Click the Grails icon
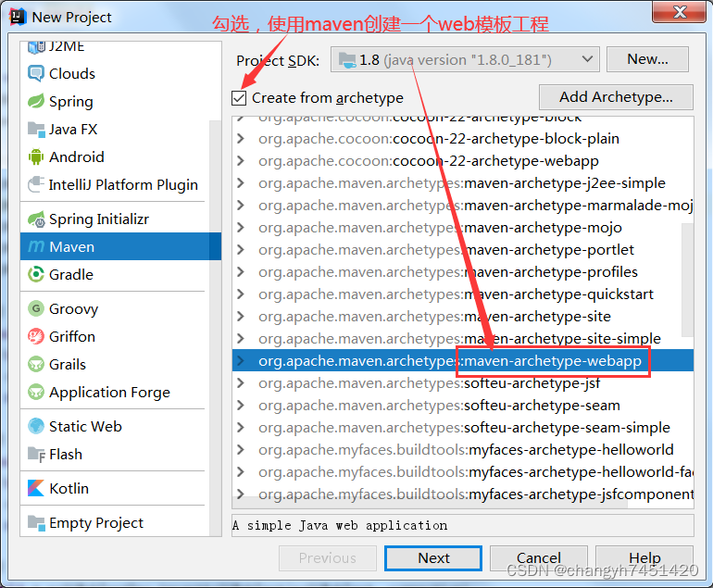Viewport: 713px width, 588px height. pyautogui.click(x=36, y=364)
